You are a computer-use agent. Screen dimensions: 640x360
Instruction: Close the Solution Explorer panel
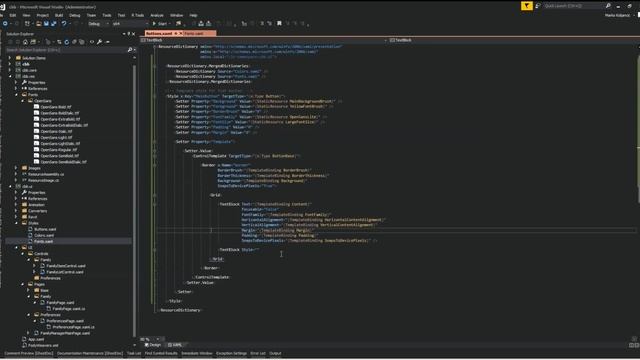point(133,34)
